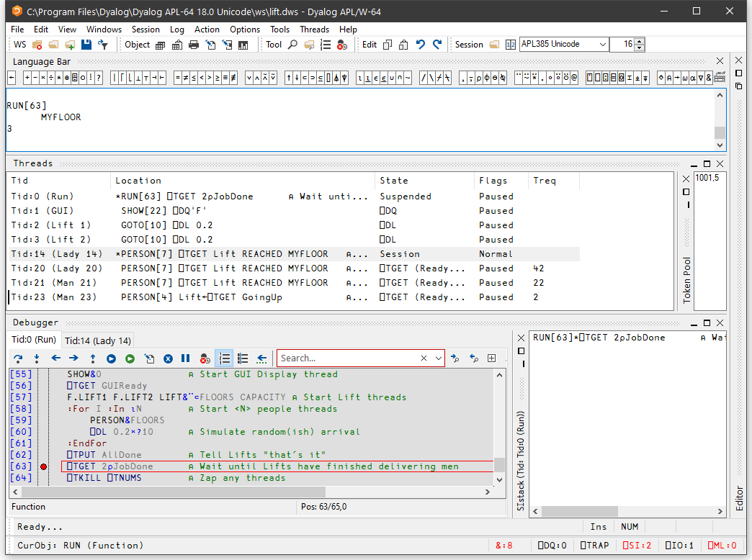Open the APL385 Unicode font dropdown
Viewport: 752px width, 560px height.
[x=602, y=45]
